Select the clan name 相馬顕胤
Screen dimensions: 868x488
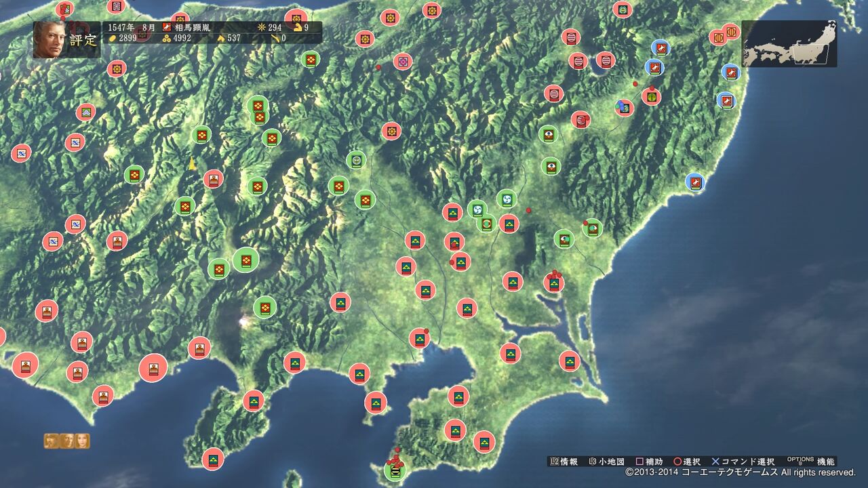coord(193,28)
